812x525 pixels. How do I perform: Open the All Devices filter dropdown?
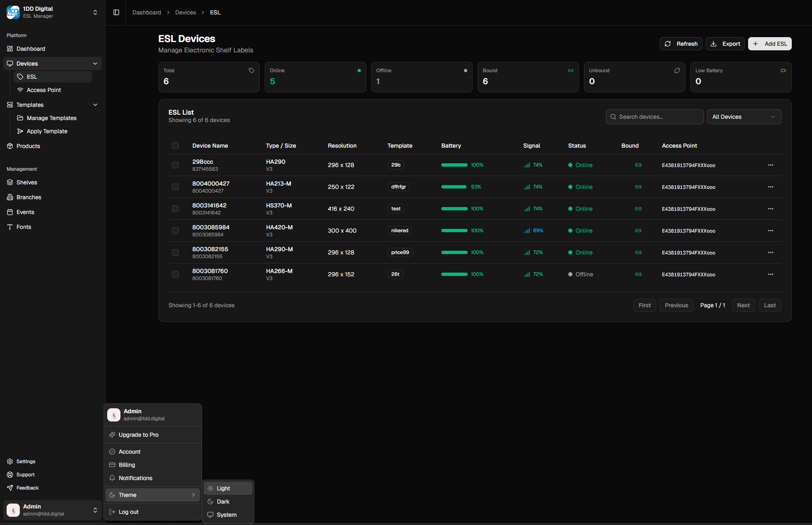click(x=744, y=117)
